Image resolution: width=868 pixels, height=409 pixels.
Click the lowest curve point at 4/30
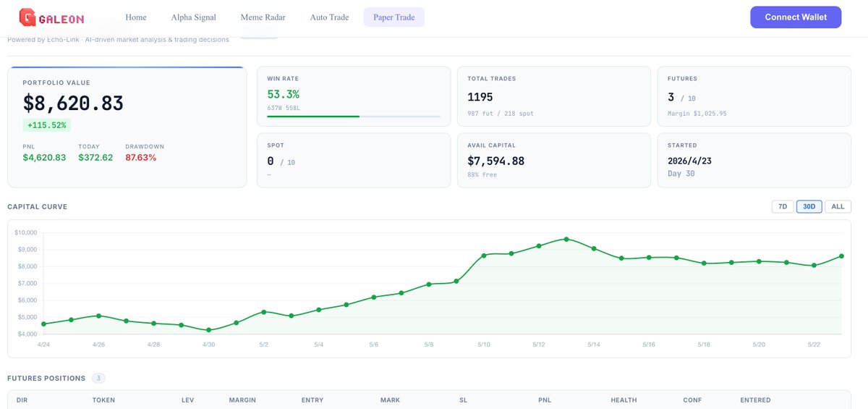(x=209, y=330)
